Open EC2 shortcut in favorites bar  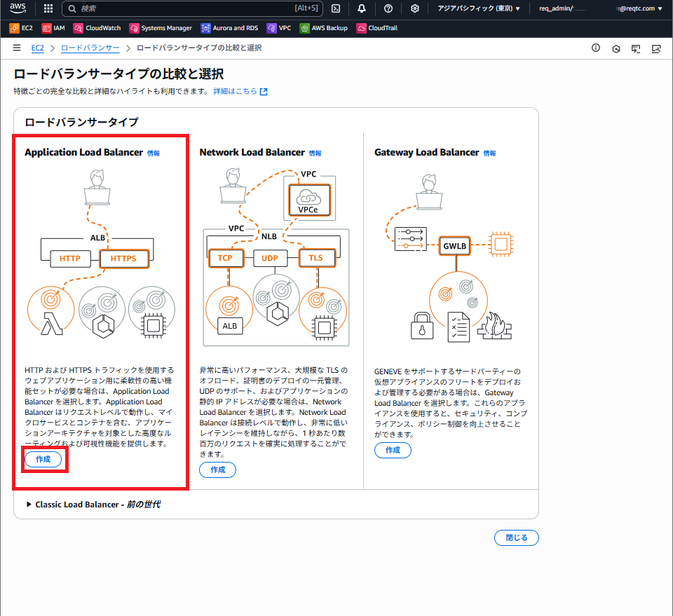21,28
